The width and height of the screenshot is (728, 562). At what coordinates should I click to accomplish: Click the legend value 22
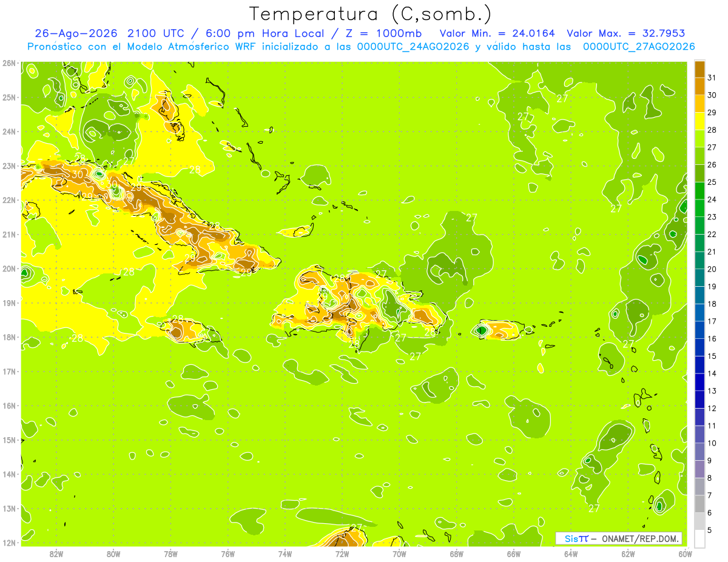point(713,235)
